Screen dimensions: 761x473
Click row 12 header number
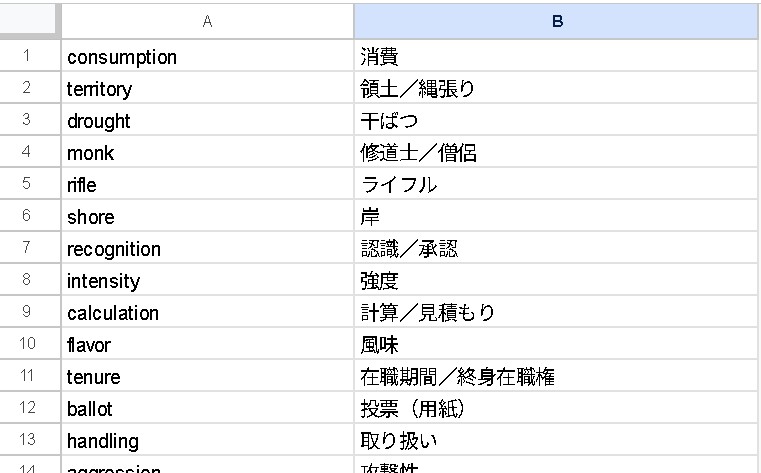click(x=27, y=409)
